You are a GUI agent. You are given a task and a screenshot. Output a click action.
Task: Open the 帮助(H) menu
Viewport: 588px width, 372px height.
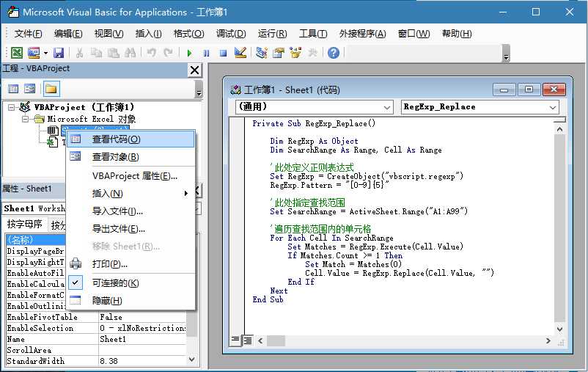click(x=456, y=34)
